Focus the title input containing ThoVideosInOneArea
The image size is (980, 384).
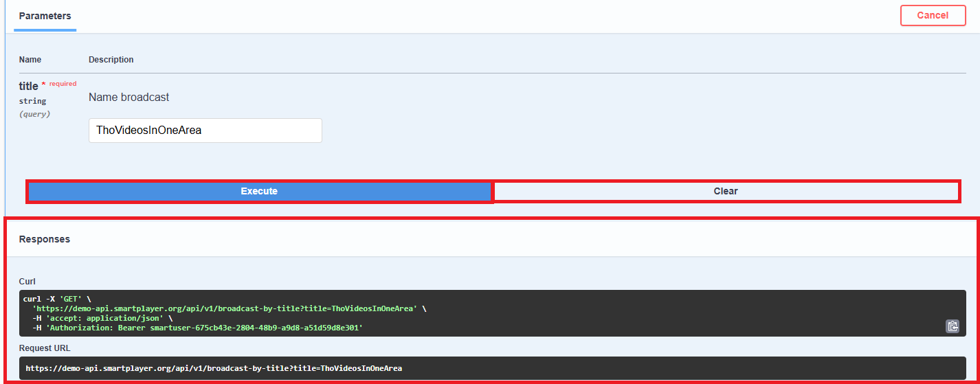[205, 131]
